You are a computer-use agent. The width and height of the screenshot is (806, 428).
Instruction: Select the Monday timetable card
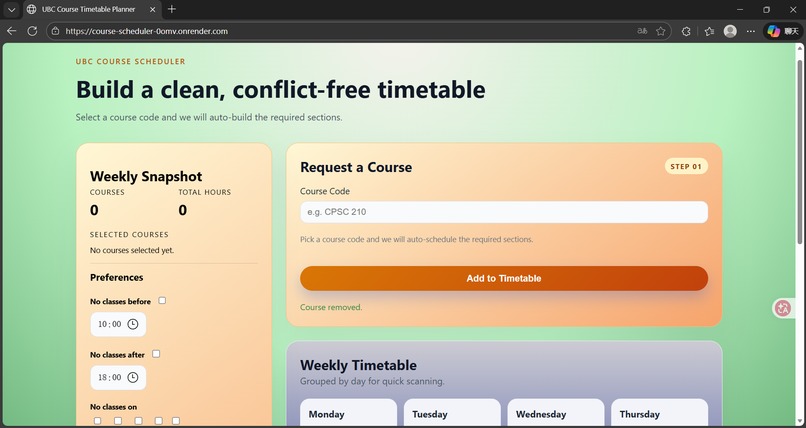pos(349,413)
